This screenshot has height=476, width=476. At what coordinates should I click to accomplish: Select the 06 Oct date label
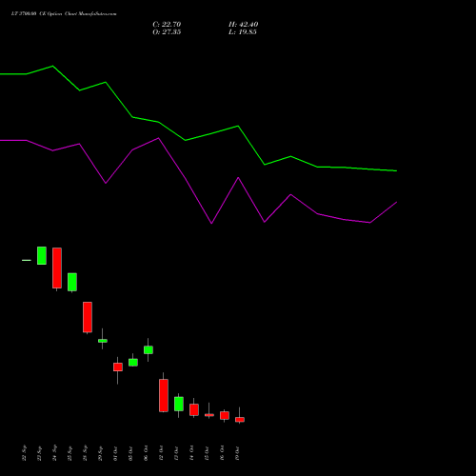pyautogui.click(x=146, y=453)
